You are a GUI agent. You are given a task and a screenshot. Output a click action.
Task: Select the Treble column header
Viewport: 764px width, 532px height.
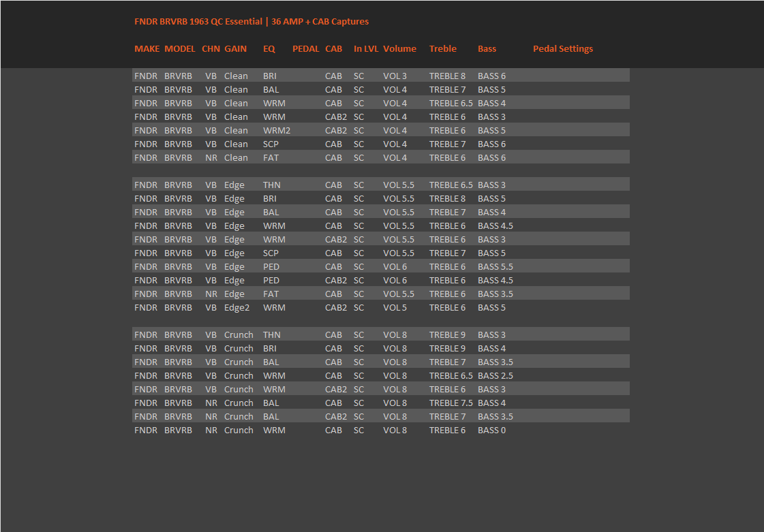pyautogui.click(x=442, y=49)
